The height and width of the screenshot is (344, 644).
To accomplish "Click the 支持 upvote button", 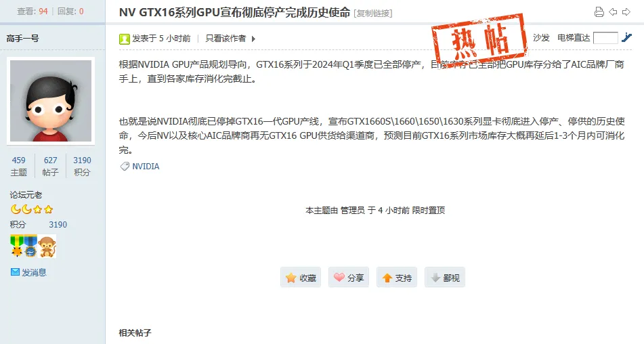I will (397, 278).
